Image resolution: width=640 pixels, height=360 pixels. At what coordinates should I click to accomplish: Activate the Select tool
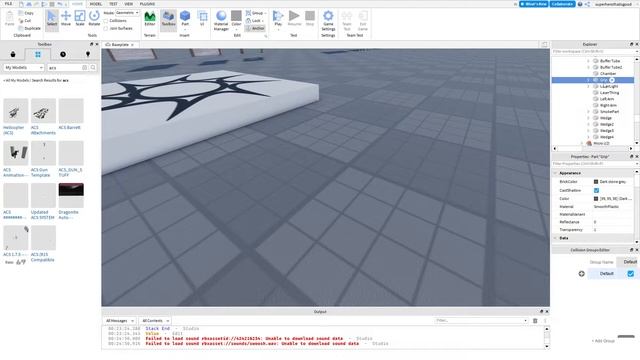tap(52, 18)
